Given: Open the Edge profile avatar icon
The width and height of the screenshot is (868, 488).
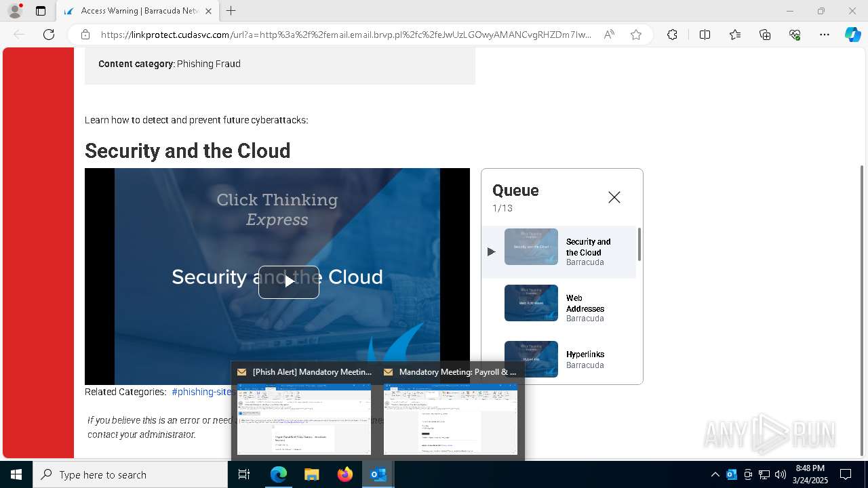Looking at the screenshot, I should 15,11.
